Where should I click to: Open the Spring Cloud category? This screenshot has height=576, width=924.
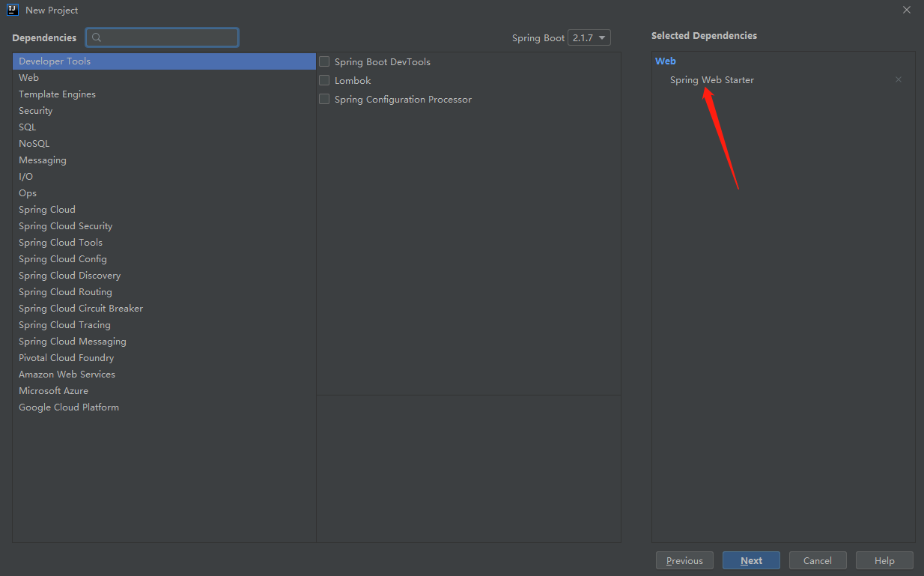(164, 210)
